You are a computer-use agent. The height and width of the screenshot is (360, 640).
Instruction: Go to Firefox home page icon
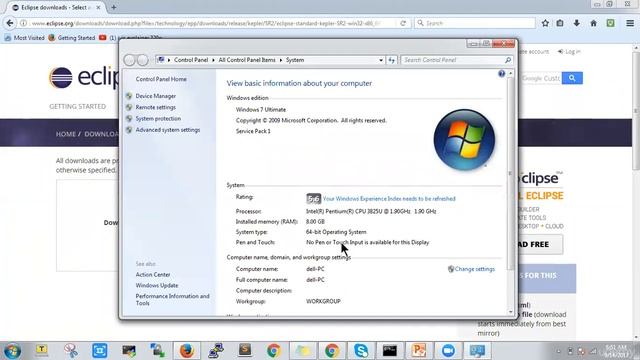(593, 23)
